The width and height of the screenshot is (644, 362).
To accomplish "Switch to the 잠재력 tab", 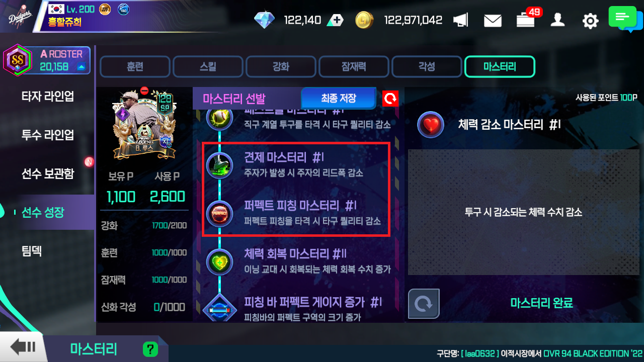I will coord(354,67).
